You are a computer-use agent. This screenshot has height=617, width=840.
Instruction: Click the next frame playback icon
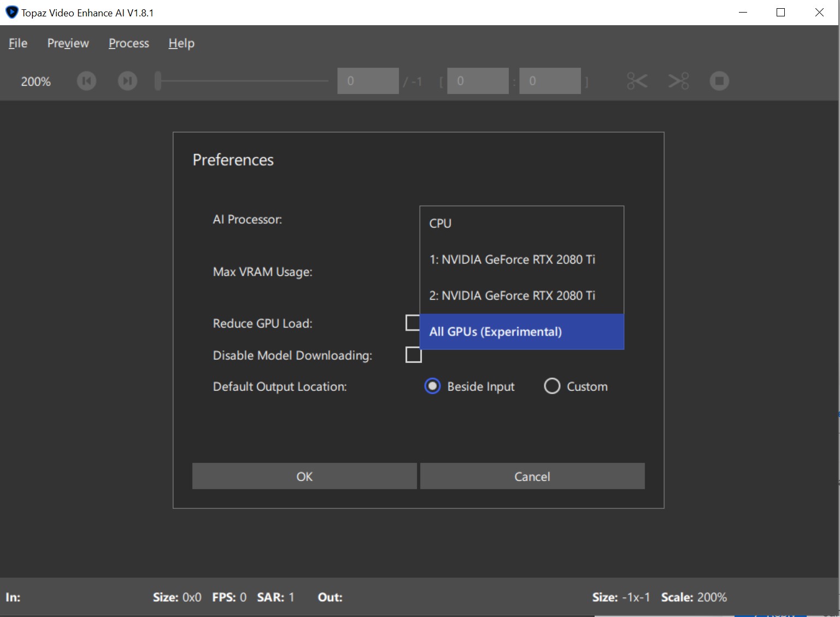click(127, 81)
